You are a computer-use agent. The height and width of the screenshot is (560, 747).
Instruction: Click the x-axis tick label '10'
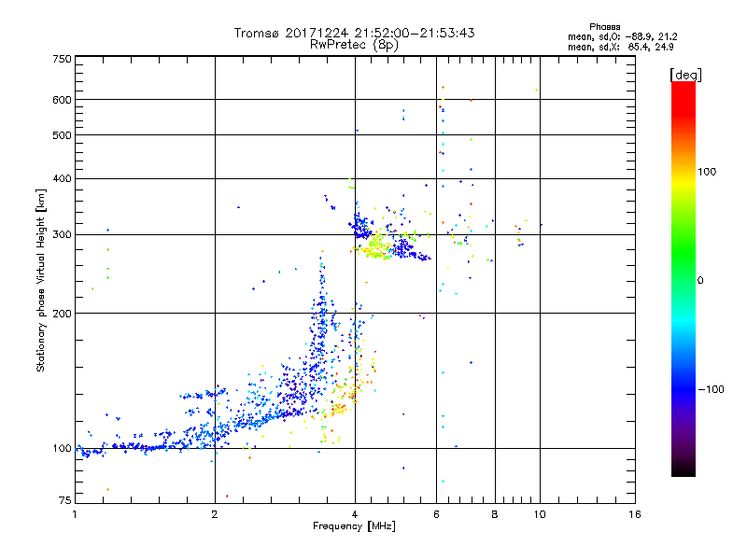[x=540, y=514]
